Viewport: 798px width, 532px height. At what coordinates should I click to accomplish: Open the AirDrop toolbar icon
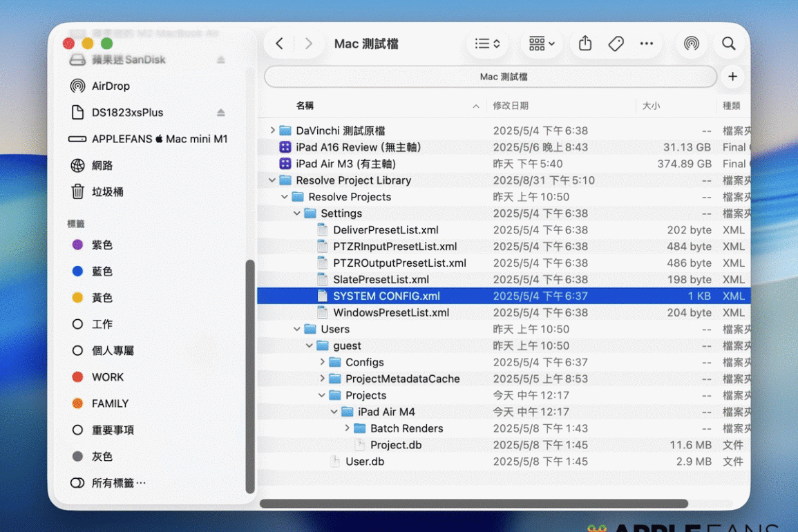click(x=691, y=44)
